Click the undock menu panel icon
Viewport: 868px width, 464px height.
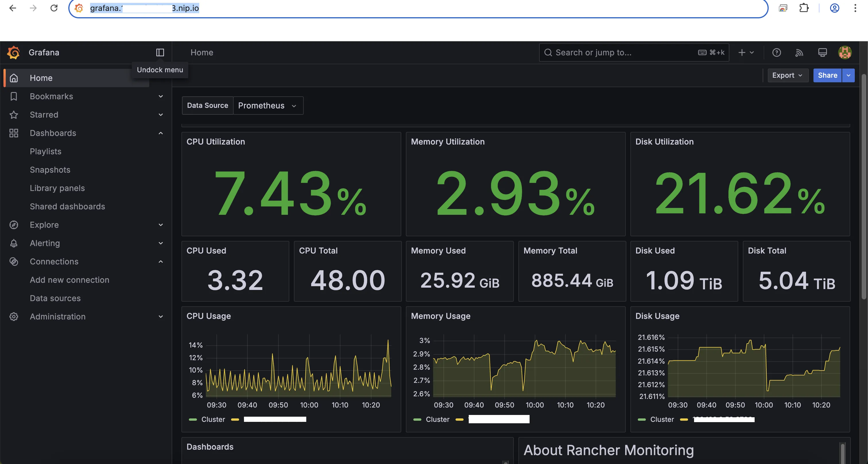[x=160, y=52]
